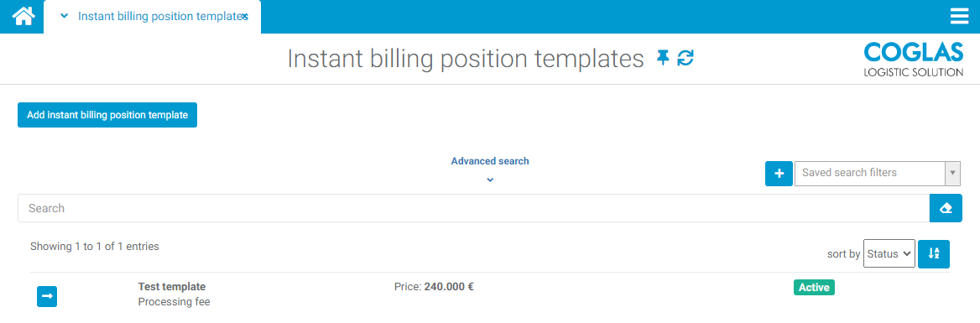Screen dimensions: 980x323
Task: Select the Test template entry title
Action: click(172, 287)
